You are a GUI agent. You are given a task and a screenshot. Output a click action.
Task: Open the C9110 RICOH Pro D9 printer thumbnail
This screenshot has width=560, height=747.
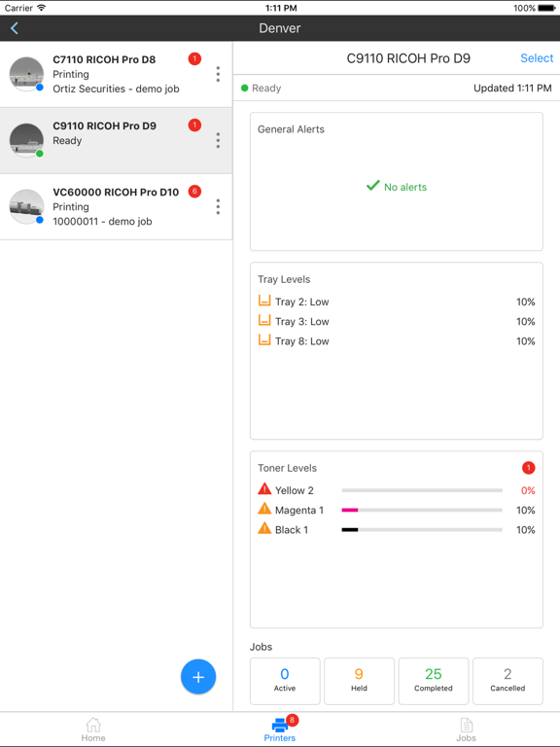tap(26, 140)
